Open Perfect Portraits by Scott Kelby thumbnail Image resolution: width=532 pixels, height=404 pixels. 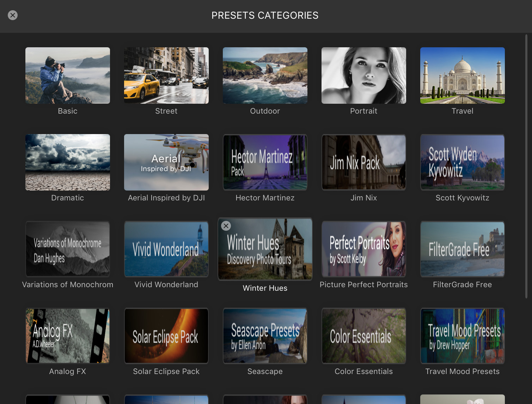[364, 249]
